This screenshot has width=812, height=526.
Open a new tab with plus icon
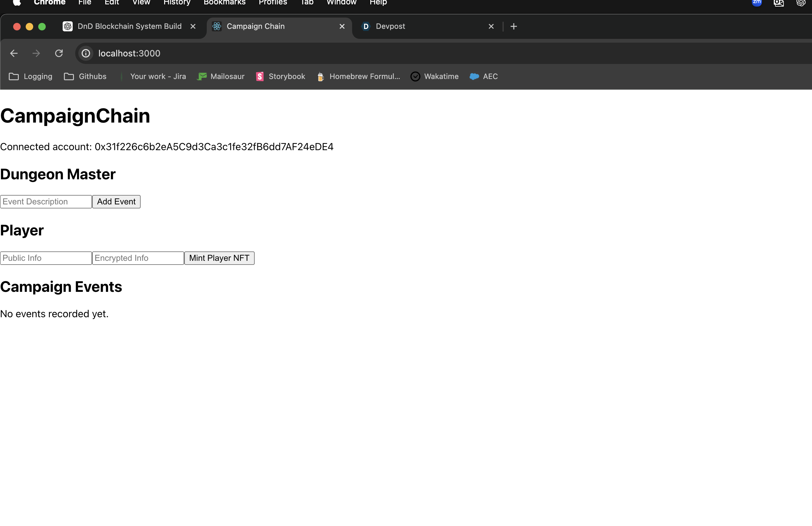(x=513, y=26)
